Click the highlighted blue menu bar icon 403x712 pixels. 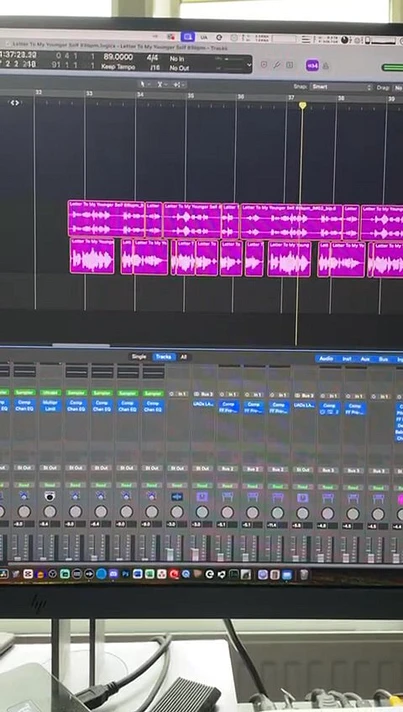click(x=187, y=37)
